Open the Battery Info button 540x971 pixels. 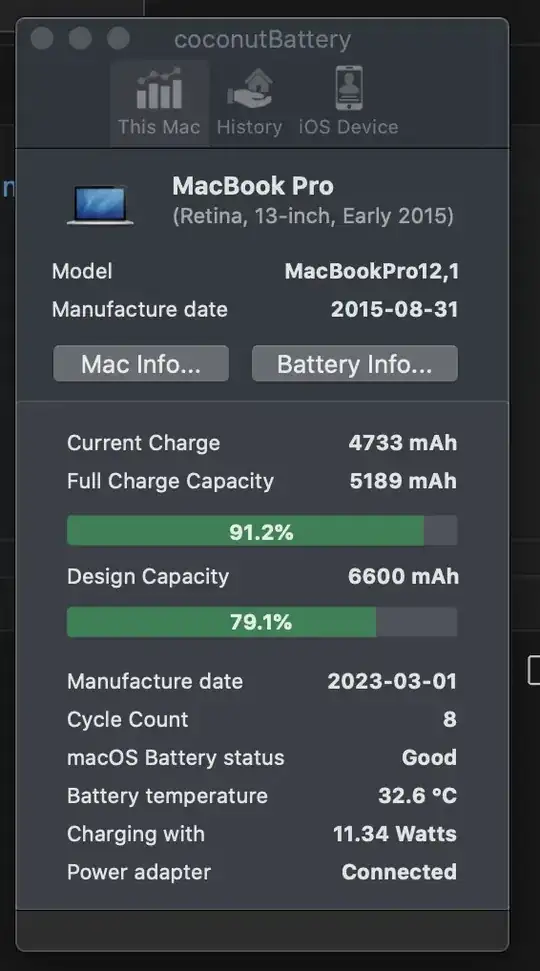point(355,364)
